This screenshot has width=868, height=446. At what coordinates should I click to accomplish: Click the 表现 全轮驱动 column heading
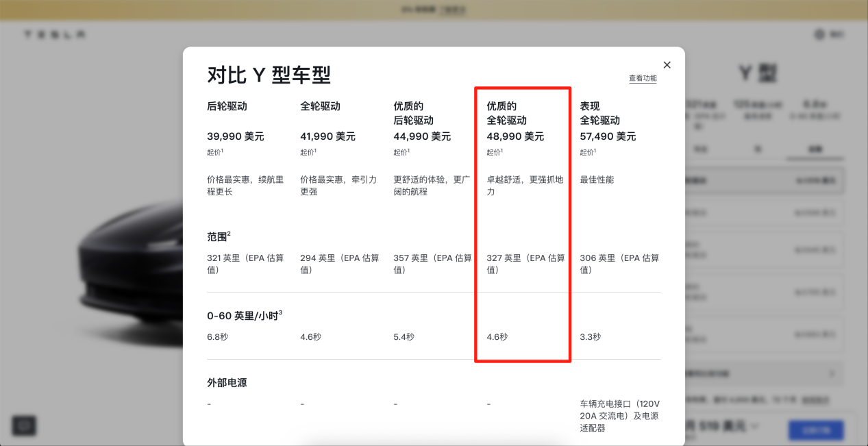pyautogui.click(x=599, y=113)
